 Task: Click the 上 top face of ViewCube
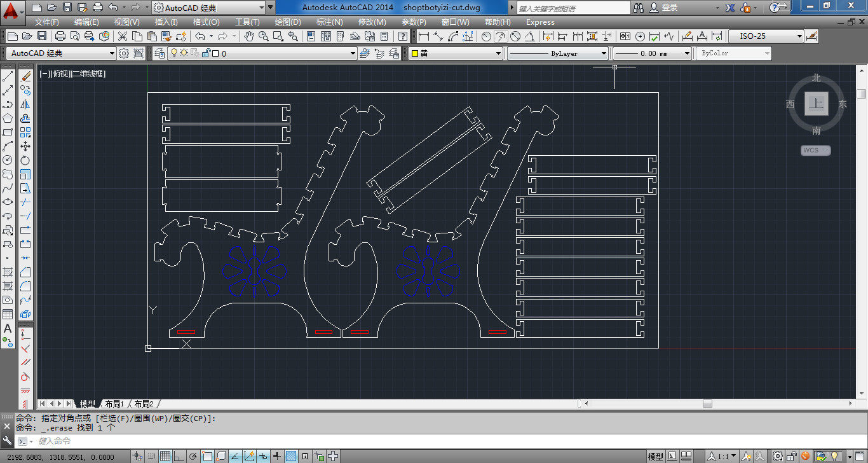[x=817, y=104]
